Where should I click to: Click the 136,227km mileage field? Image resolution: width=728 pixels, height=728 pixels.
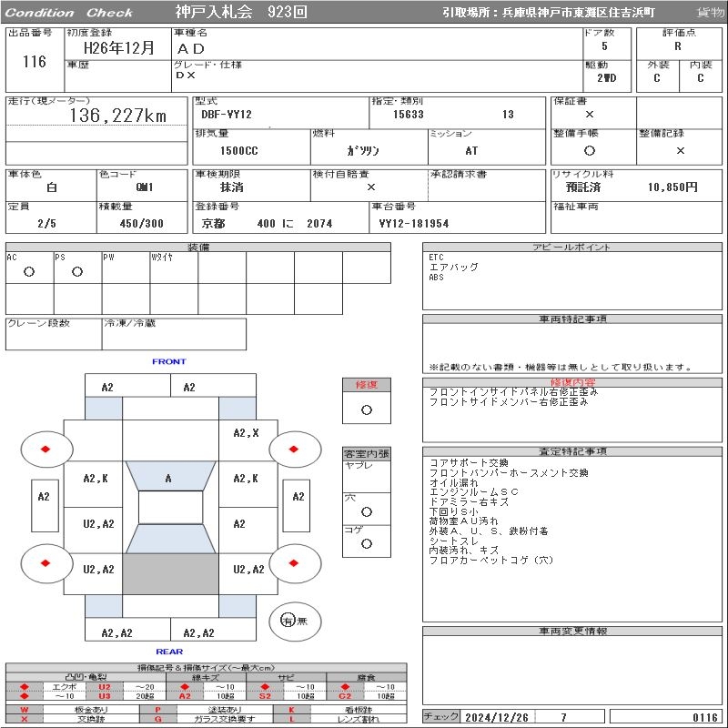coord(118,116)
